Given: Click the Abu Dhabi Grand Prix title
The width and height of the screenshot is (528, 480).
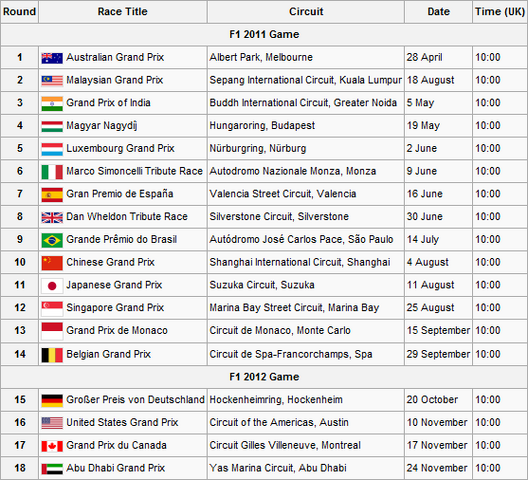Looking at the screenshot, I should click(116, 468).
